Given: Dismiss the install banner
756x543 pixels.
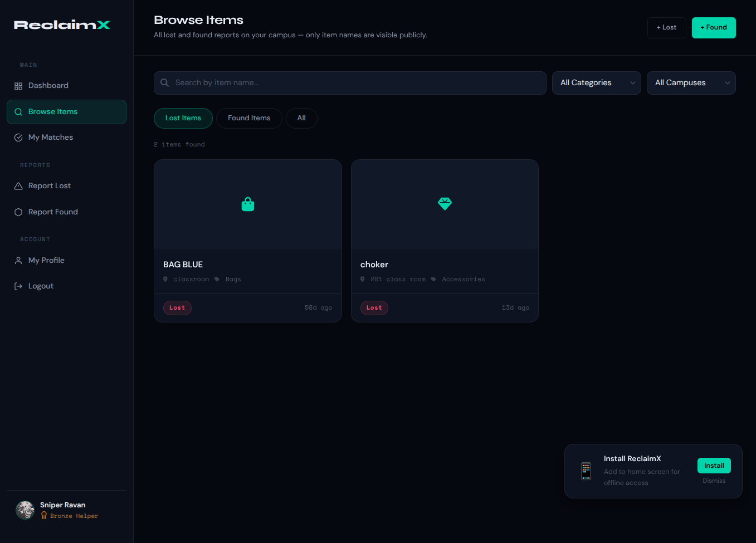Looking at the screenshot, I should (714, 481).
